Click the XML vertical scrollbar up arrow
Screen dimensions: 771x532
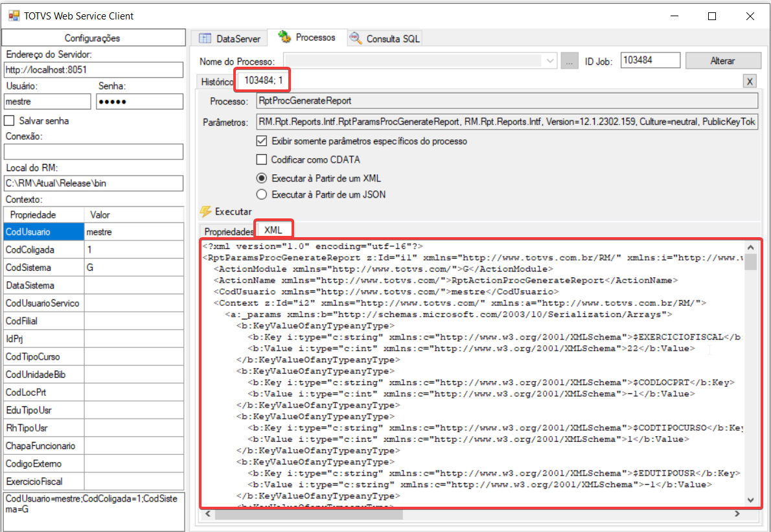750,248
